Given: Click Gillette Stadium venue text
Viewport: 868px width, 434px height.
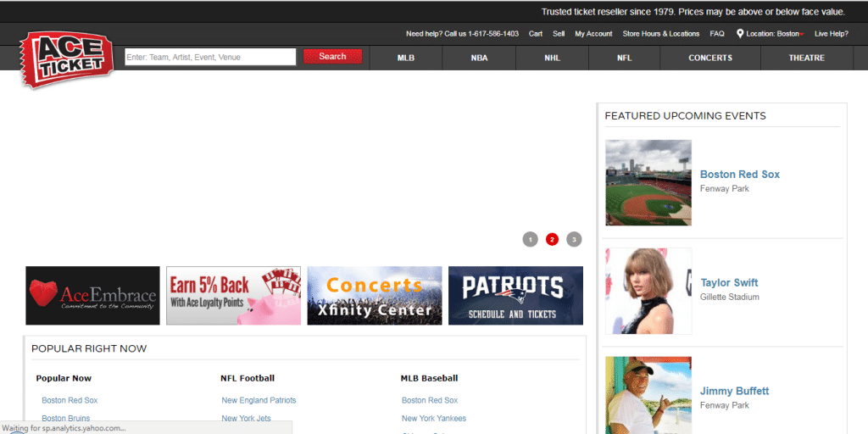Looking at the screenshot, I should (730, 298).
